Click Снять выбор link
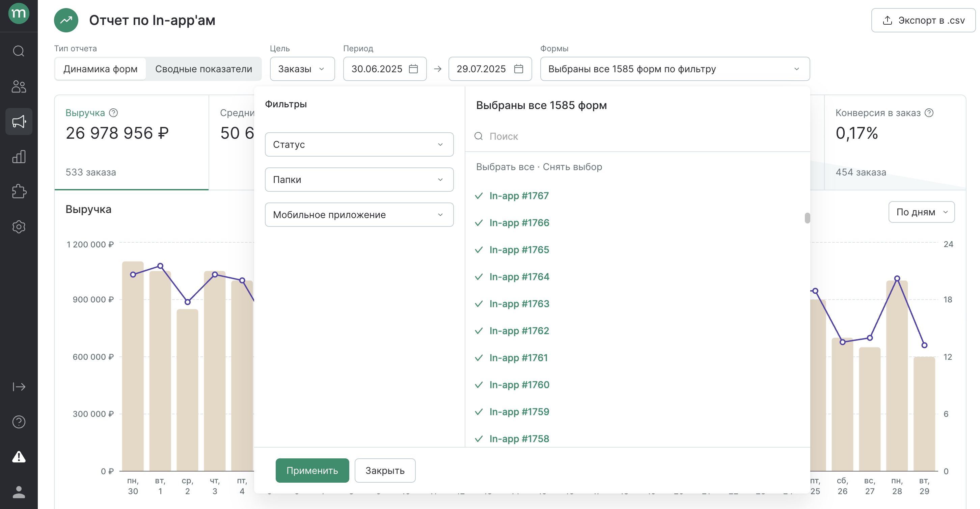980x509 pixels. tap(572, 167)
